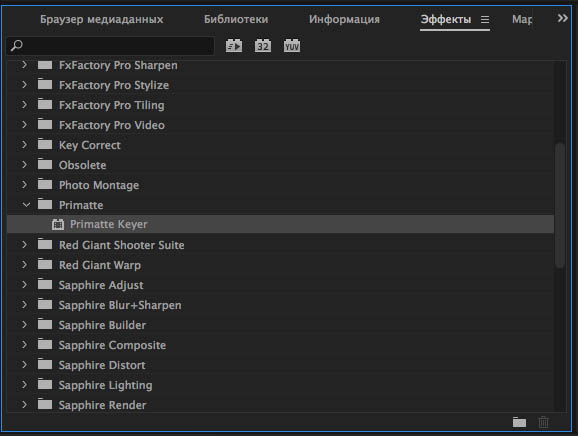Select Sapphire Blur+Sharpen label

pos(120,305)
